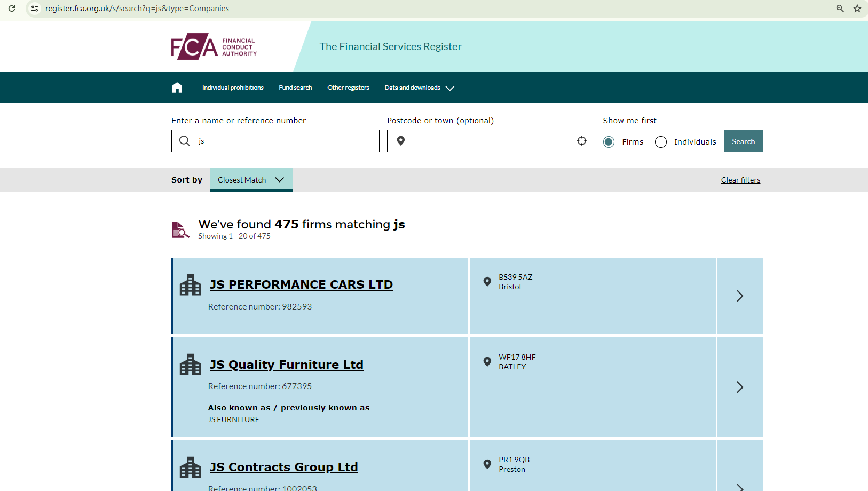Click the FCA logo
This screenshot has height=491, width=868.
point(214,47)
